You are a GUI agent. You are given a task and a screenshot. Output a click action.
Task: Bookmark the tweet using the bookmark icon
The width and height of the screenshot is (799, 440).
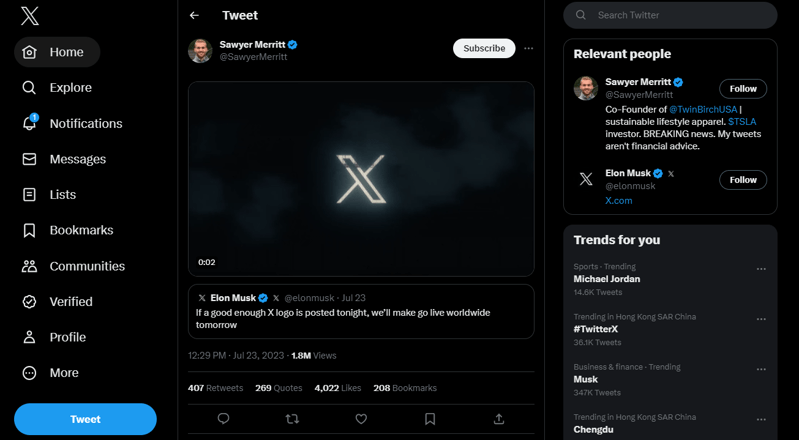point(430,419)
